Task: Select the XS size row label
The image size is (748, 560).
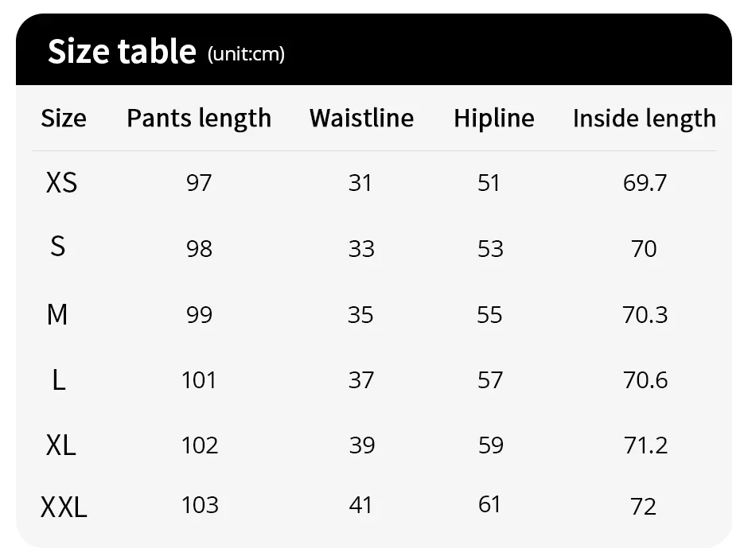Action: coord(61,183)
